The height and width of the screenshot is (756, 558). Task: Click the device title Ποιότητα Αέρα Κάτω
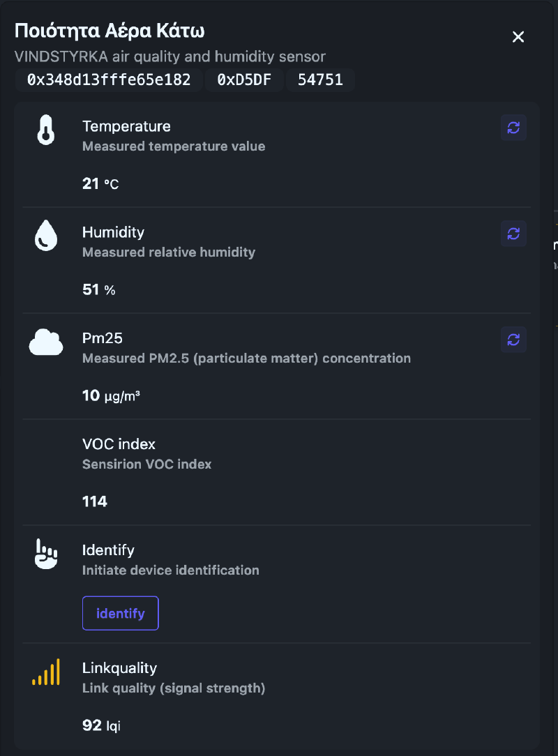108,31
